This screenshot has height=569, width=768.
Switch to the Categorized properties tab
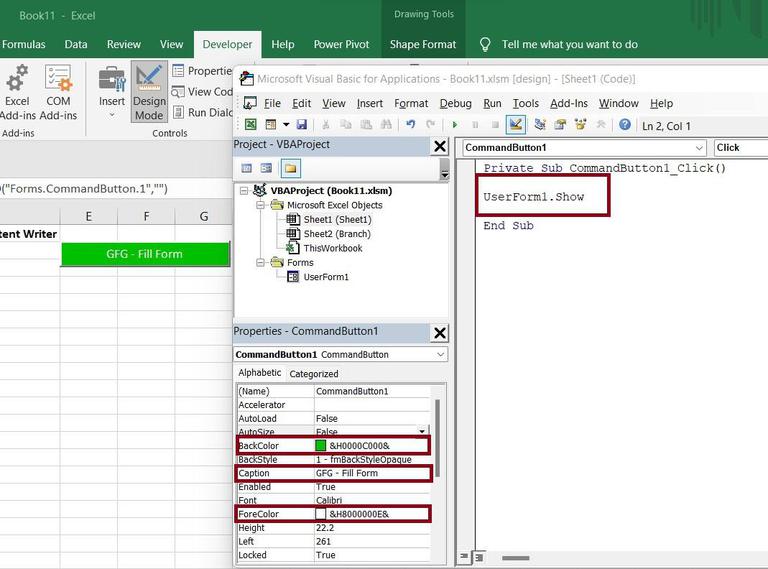pos(313,374)
